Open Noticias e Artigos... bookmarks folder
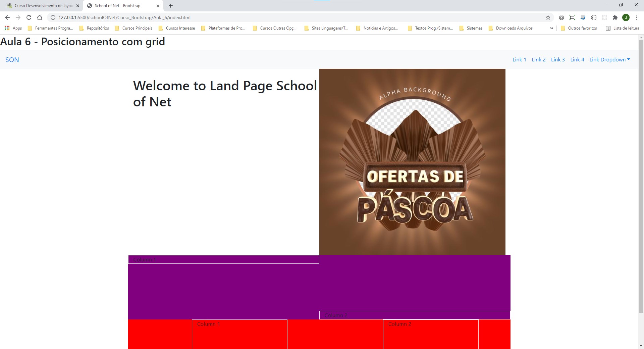The width and height of the screenshot is (644, 349). (377, 28)
